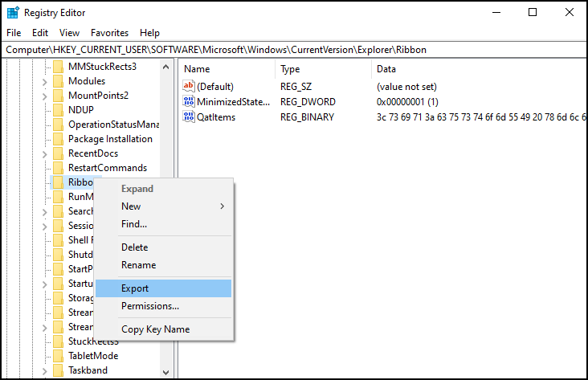Click the OperationStatusManager folder icon

tap(58, 125)
